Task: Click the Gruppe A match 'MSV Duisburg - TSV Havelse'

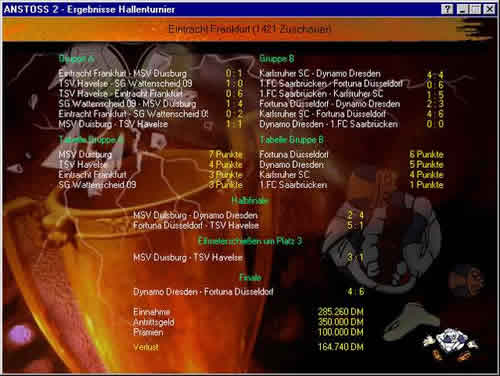Action: tap(113, 124)
